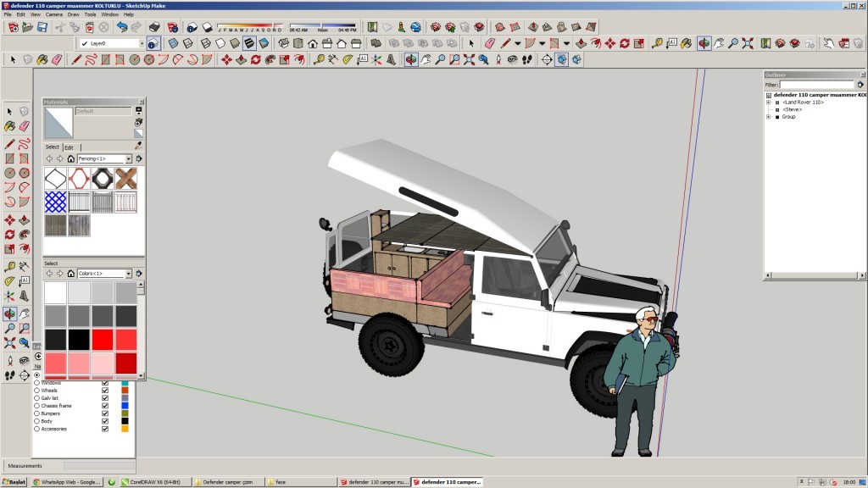The height and width of the screenshot is (488, 868).
Task: Pick the Paint Bucket tool in the left toolbox
Action: click(9, 126)
